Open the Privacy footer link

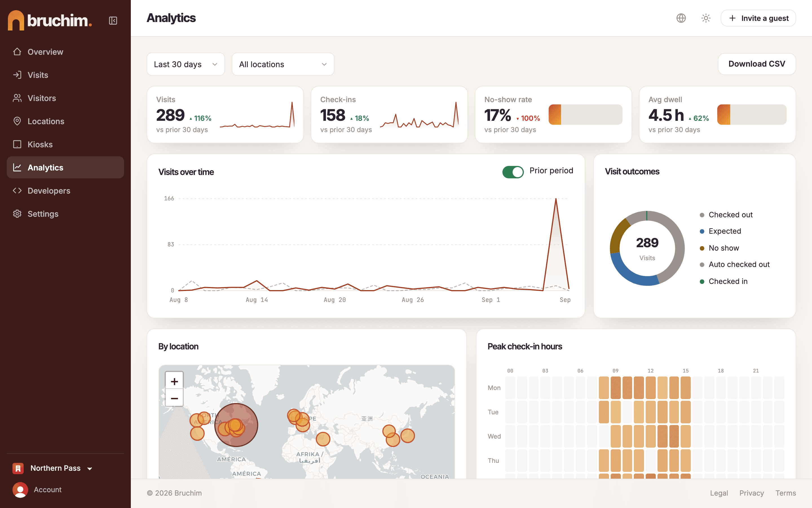point(751,493)
